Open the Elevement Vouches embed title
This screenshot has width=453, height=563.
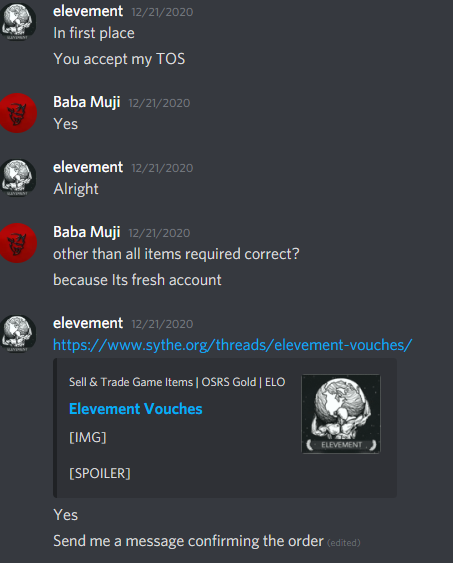[136, 409]
